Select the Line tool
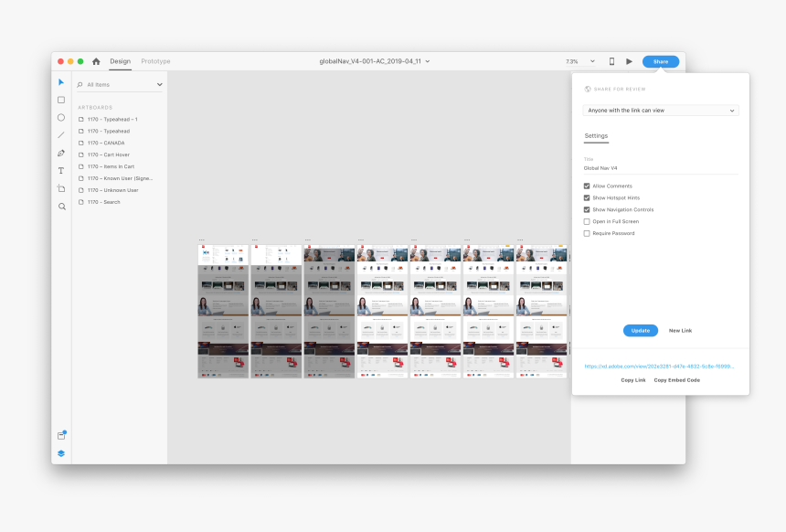This screenshot has width=786, height=532. (x=61, y=135)
